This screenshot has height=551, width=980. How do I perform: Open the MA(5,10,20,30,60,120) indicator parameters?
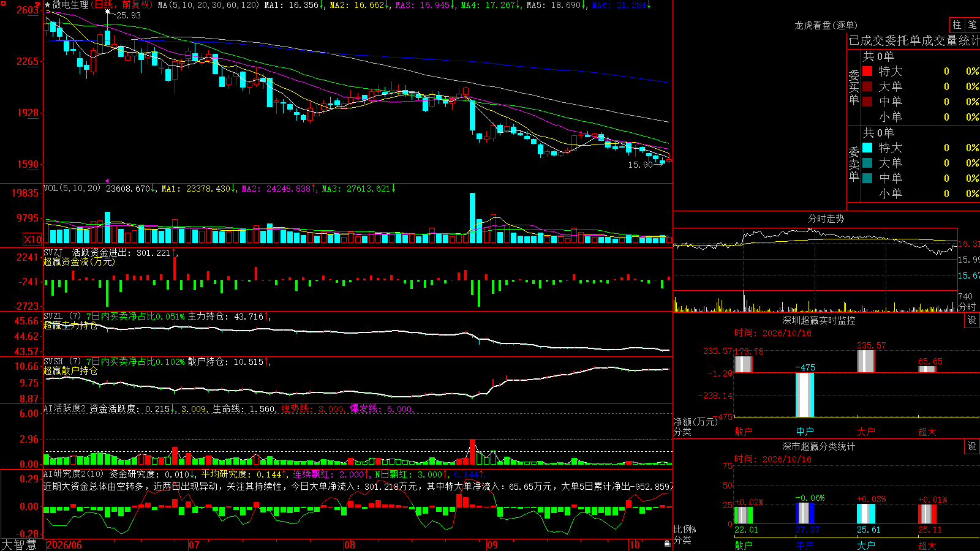click(x=208, y=5)
